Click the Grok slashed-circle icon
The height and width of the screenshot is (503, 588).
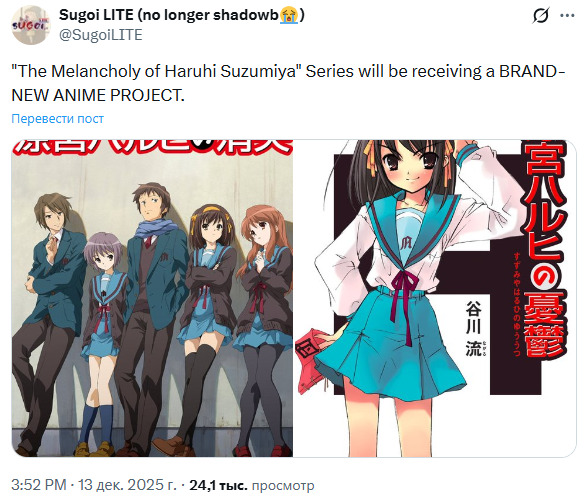coord(541,15)
